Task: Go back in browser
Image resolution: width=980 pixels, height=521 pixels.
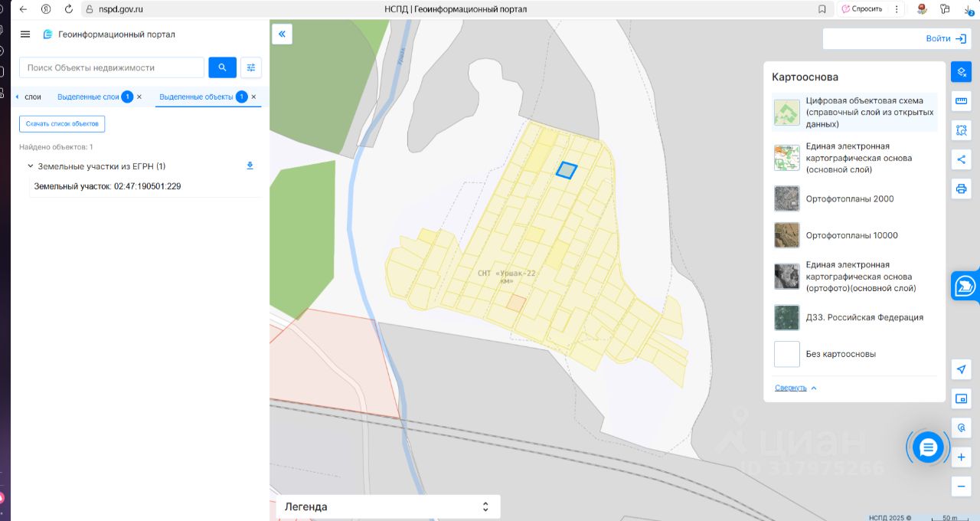Action: 23,9
